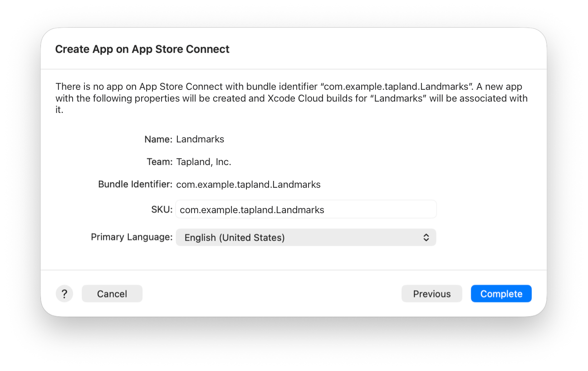
Task: Click the chevron on the language popup
Action: [426, 237]
